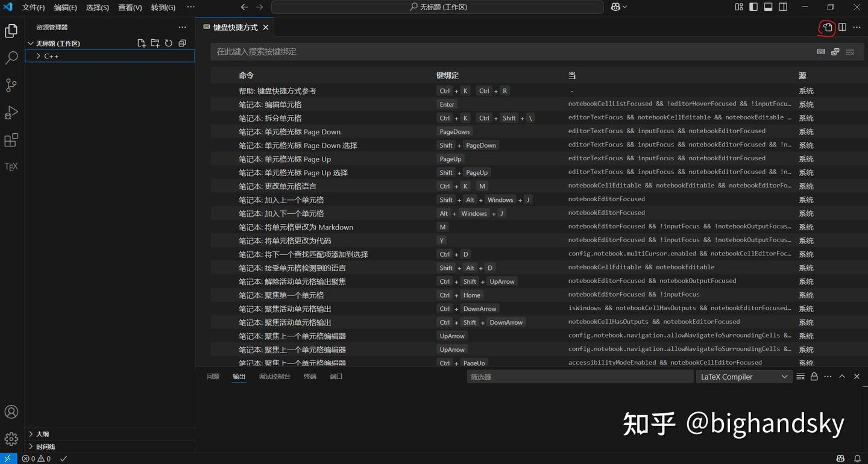Click the 筛选器 filter input field
Image resolution: width=868 pixels, height=464 pixels.
[x=579, y=376]
